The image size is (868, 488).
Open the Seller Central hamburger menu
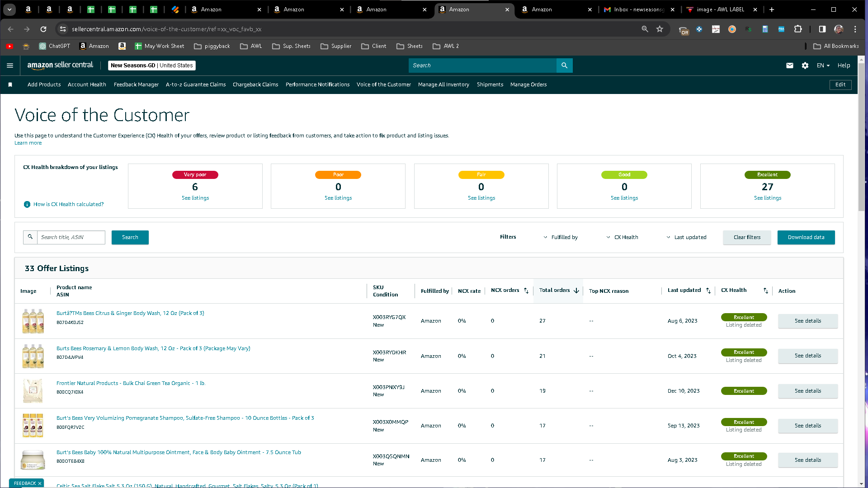coord(10,66)
